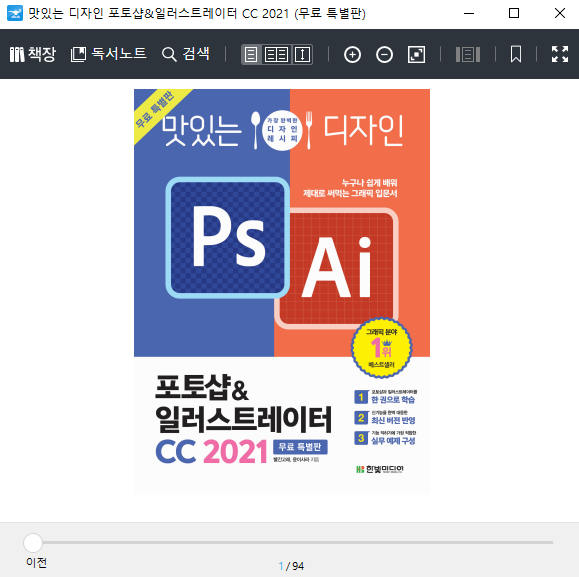Toggle the thumbnail panel icon
The height and width of the screenshot is (577, 579).
pos(468,55)
